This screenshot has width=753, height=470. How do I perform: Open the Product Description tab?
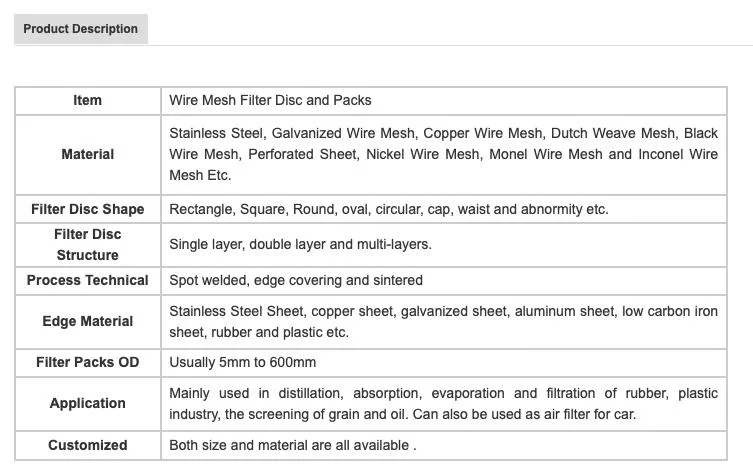81,29
